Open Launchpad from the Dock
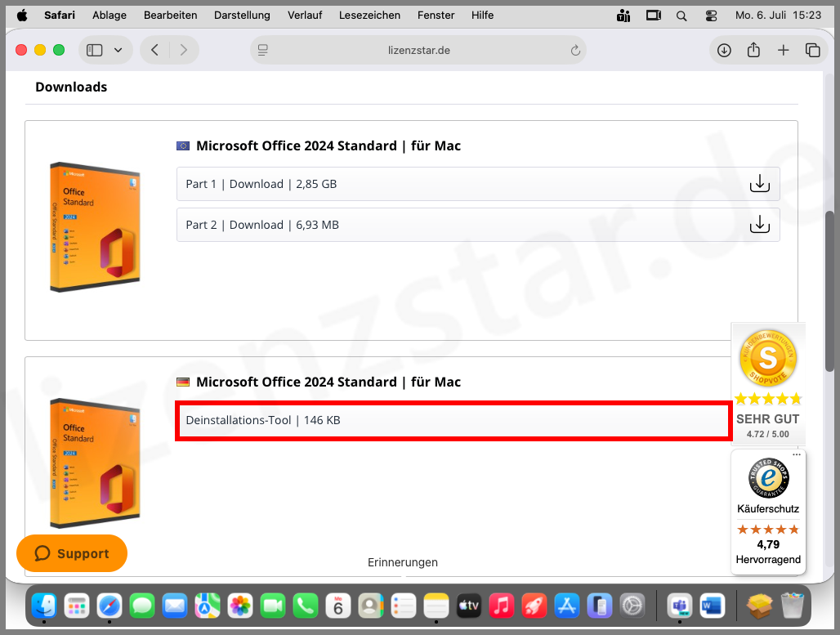840x635 pixels. (77, 606)
